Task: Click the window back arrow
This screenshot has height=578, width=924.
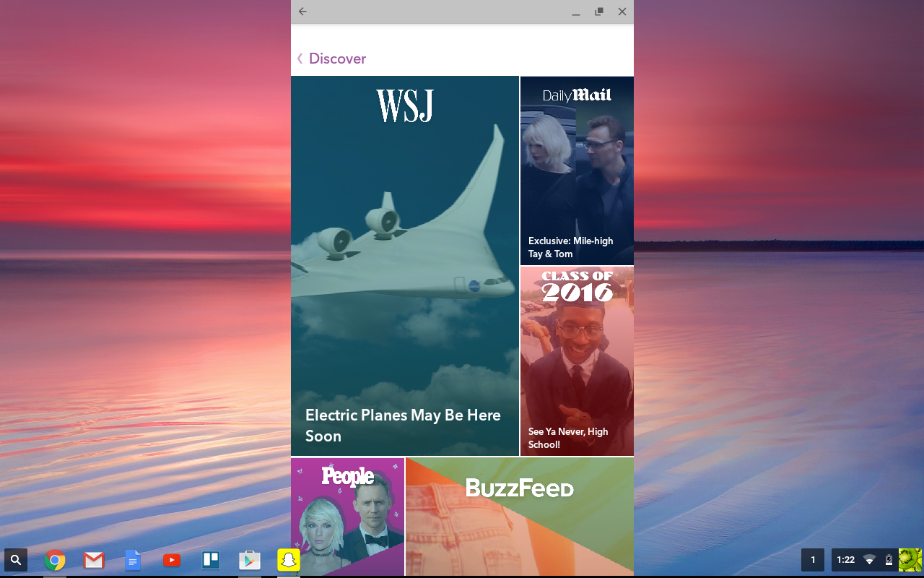Action: pos(302,12)
